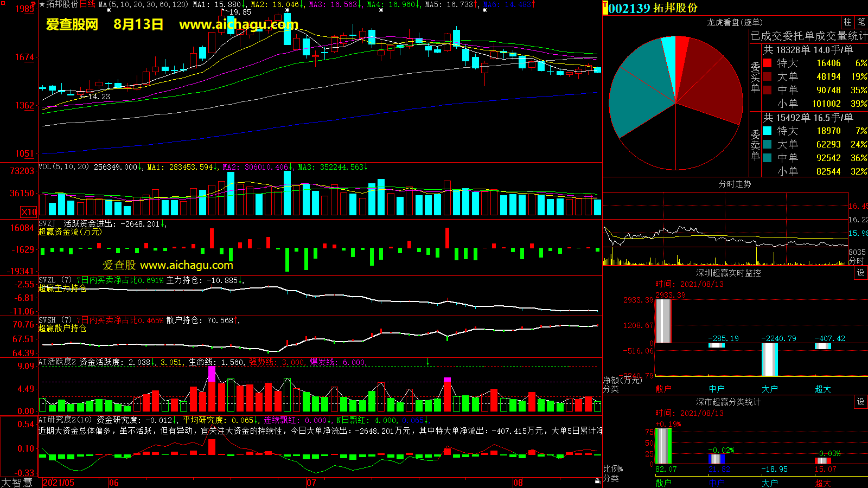The image size is (868, 488).
Task: Open the MA(5,10,20,30,60,120) indicator parameters
Action: [x=143, y=4]
